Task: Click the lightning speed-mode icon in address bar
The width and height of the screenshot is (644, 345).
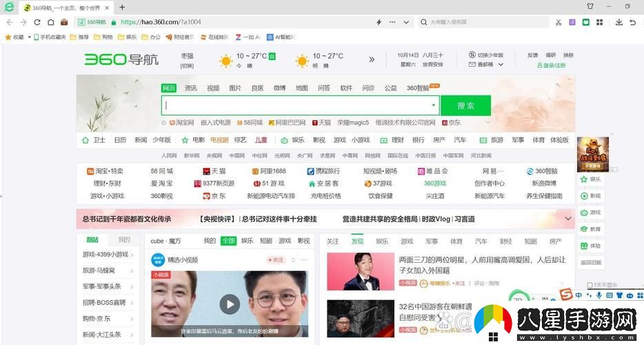Action: [379, 22]
